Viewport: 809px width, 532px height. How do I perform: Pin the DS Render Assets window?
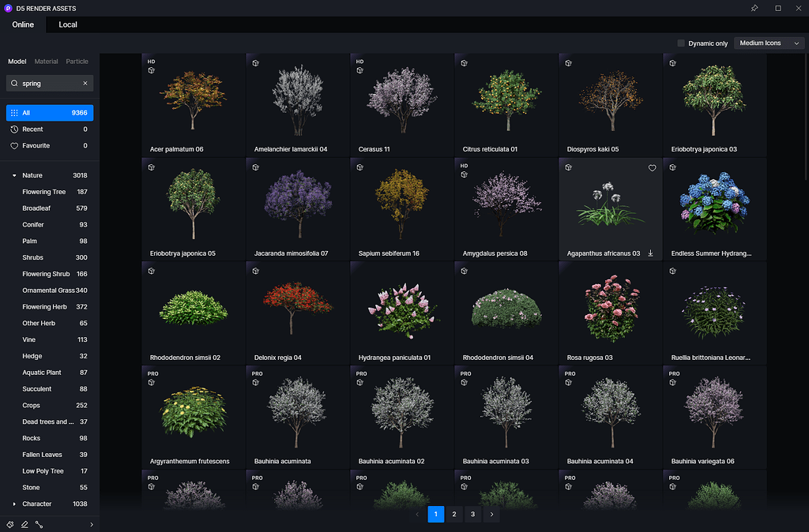754,8
